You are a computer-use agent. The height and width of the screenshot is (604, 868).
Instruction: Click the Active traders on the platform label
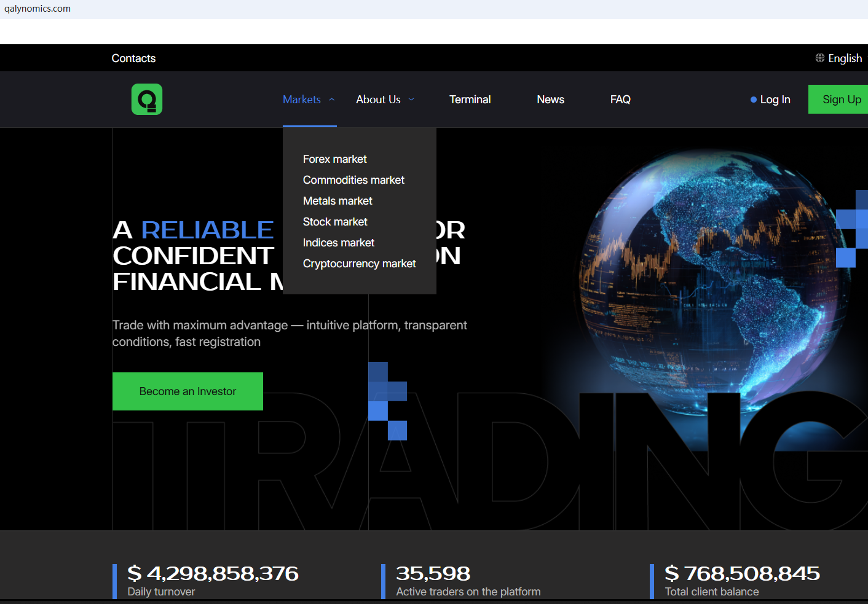coord(468,592)
